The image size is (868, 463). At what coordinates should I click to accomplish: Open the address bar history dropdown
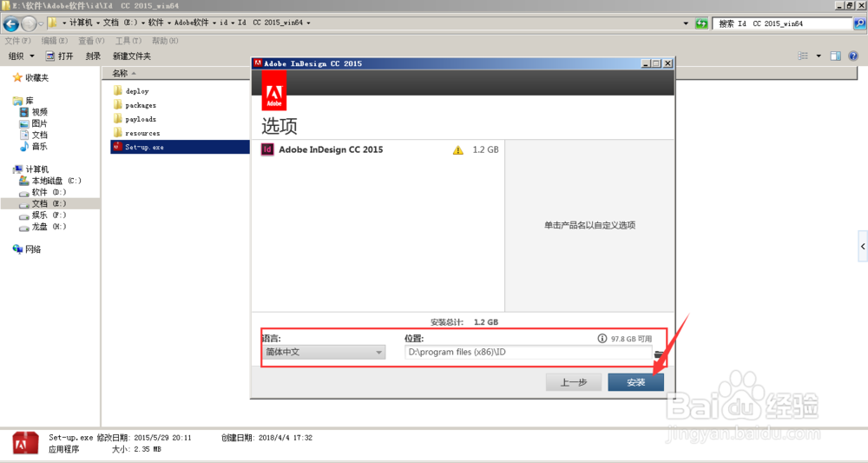pos(686,23)
